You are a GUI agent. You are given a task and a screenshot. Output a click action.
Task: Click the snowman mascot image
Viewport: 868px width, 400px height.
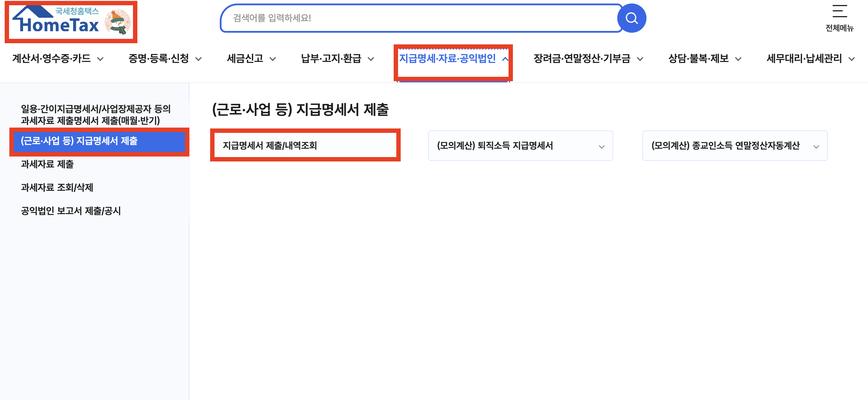(117, 22)
